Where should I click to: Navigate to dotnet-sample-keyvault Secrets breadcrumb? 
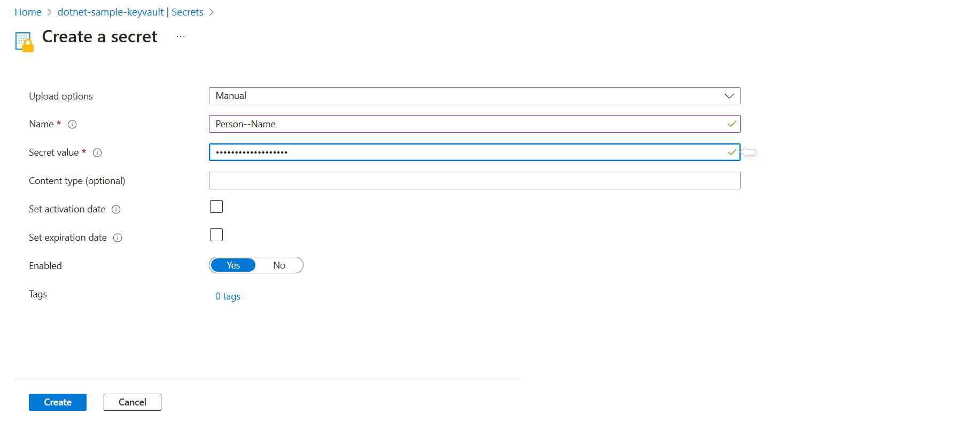click(x=130, y=12)
